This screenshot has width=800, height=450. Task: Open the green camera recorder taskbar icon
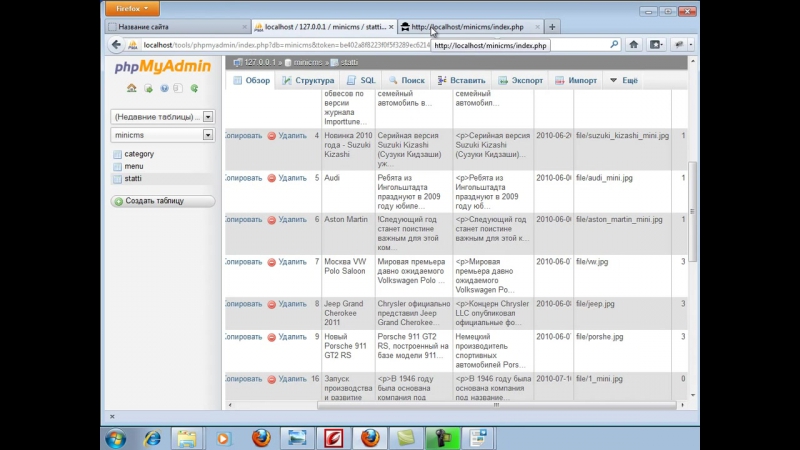[443, 439]
